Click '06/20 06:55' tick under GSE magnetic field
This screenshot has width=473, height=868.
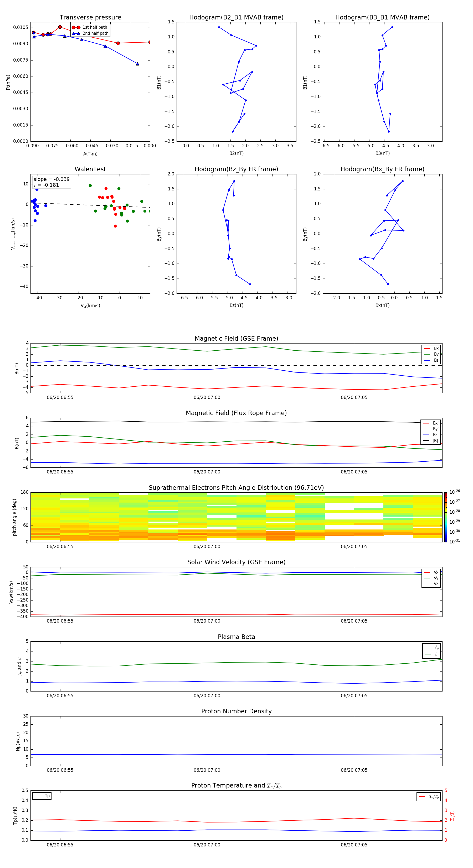coord(60,398)
